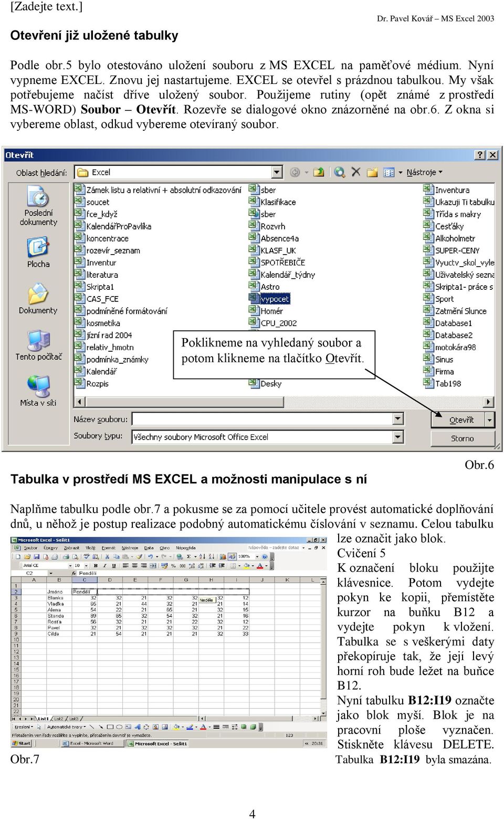This screenshot has width=504, height=819.
Task: Open the Soubor menu in Excel window
Action: pyautogui.click(x=30, y=548)
